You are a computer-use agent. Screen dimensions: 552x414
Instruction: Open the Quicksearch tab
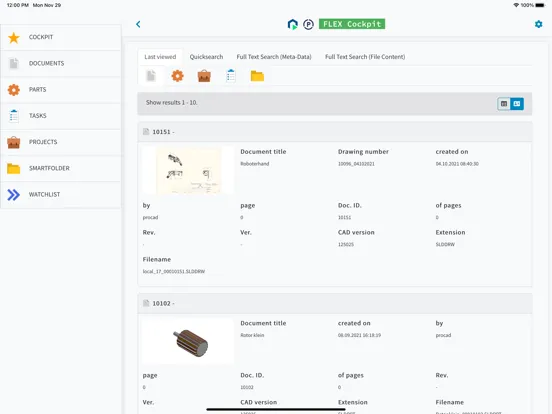[206, 57]
